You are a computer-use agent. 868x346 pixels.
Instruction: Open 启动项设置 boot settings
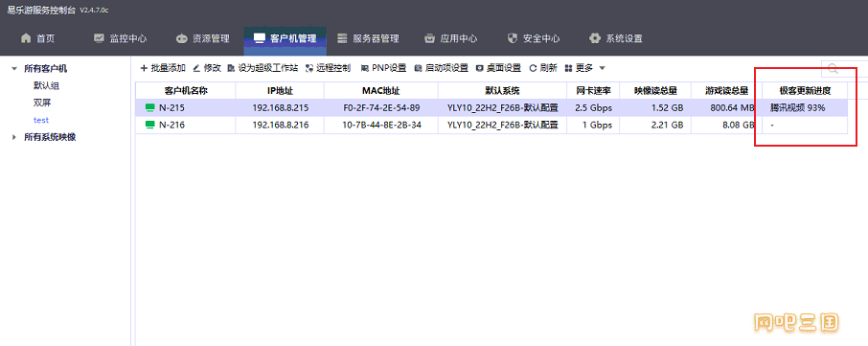pyautogui.click(x=441, y=68)
